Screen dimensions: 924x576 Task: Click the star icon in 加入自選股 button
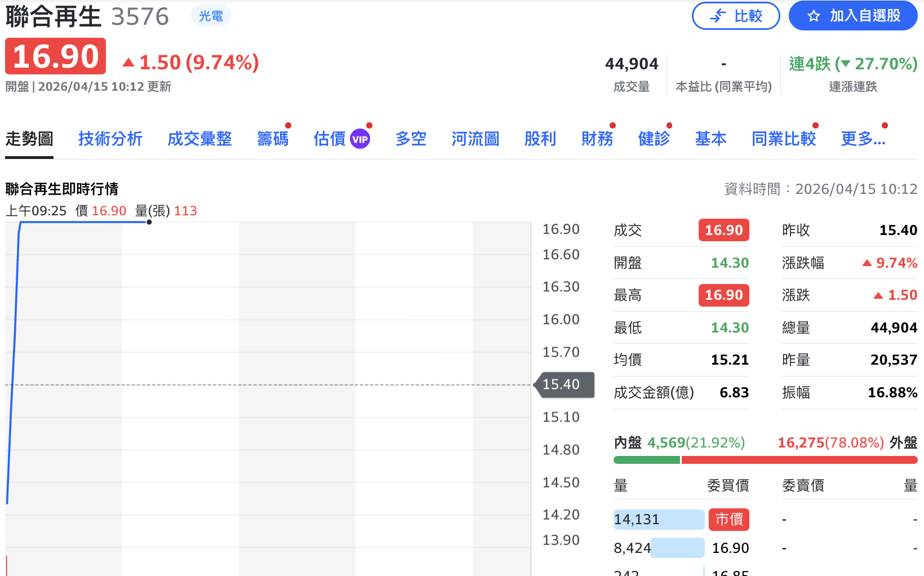[x=814, y=16]
